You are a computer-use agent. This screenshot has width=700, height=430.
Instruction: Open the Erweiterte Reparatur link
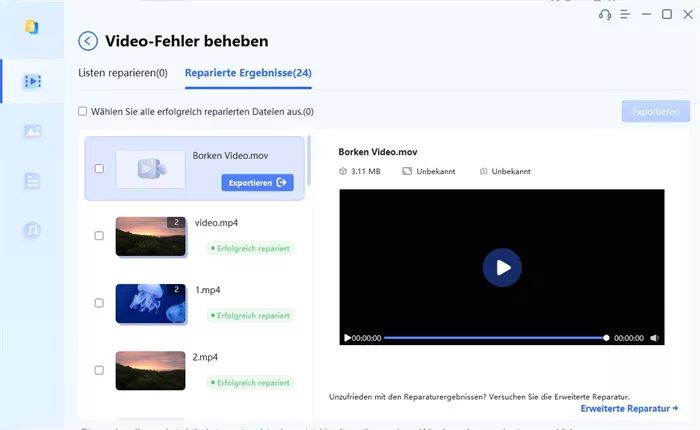(629, 408)
